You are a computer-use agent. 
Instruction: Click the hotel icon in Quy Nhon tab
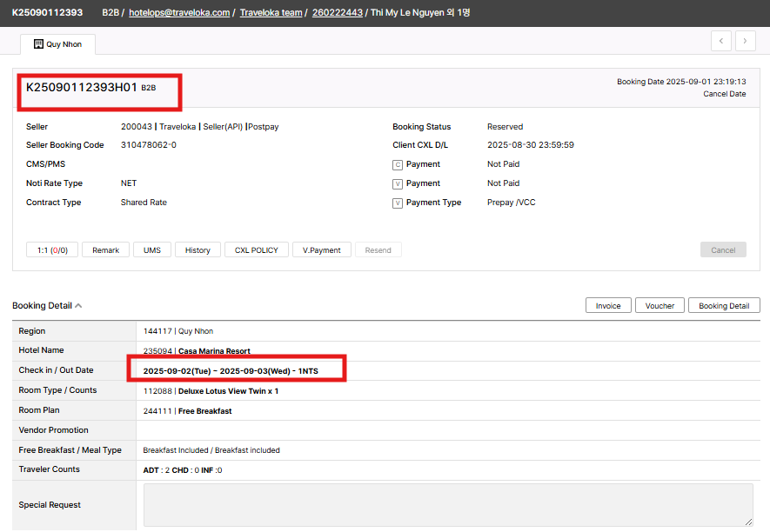[38, 43]
